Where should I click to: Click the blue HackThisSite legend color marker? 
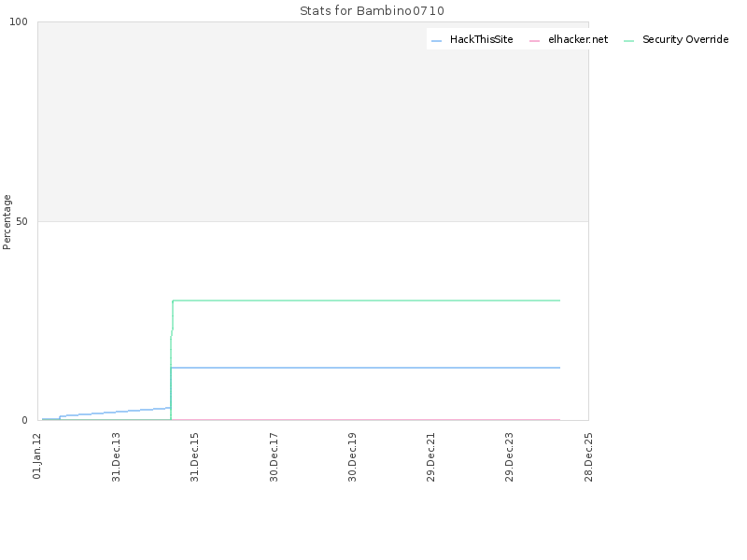(436, 41)
